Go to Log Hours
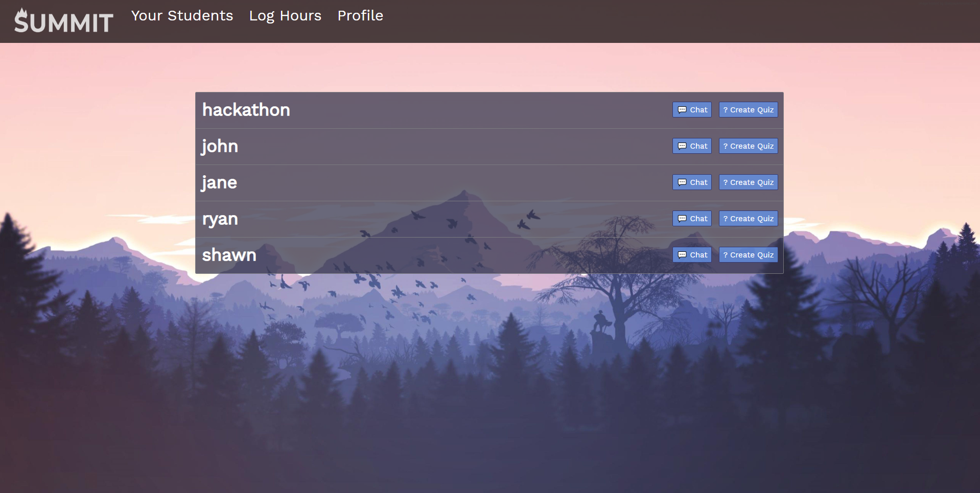Viewport: 980px width, 493px height. [x=285, y=16]
